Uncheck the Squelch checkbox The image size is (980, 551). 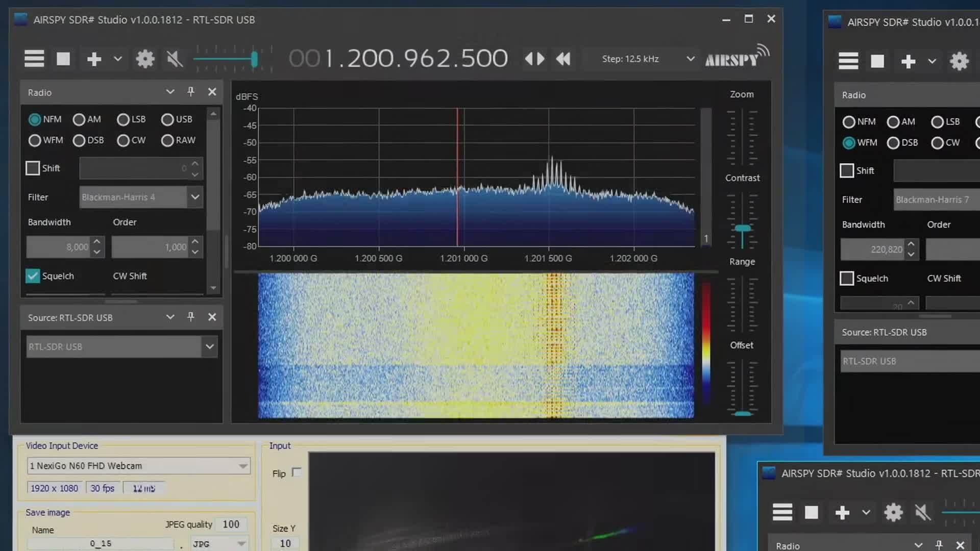(33, 276)
